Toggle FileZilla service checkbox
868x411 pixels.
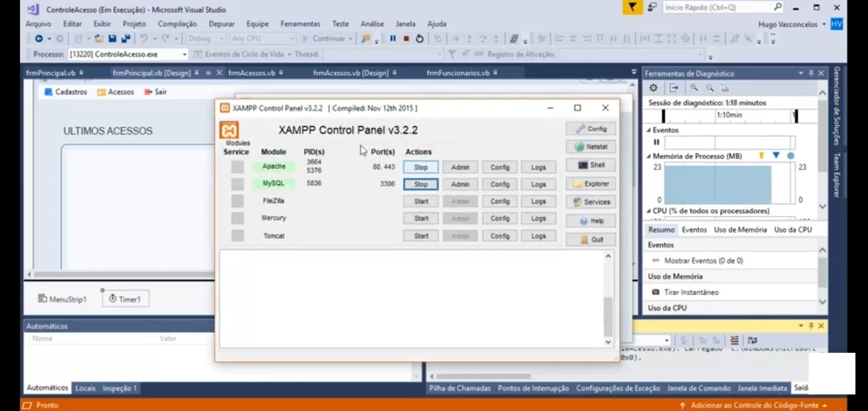[x=238, y=201]
